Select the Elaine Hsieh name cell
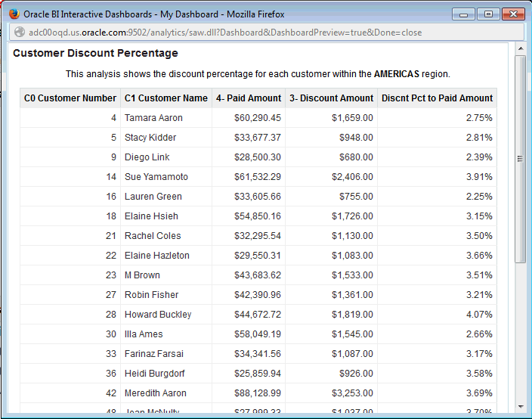Image resolution: width=532 pixels, height=419 pixels. point(166,216)
